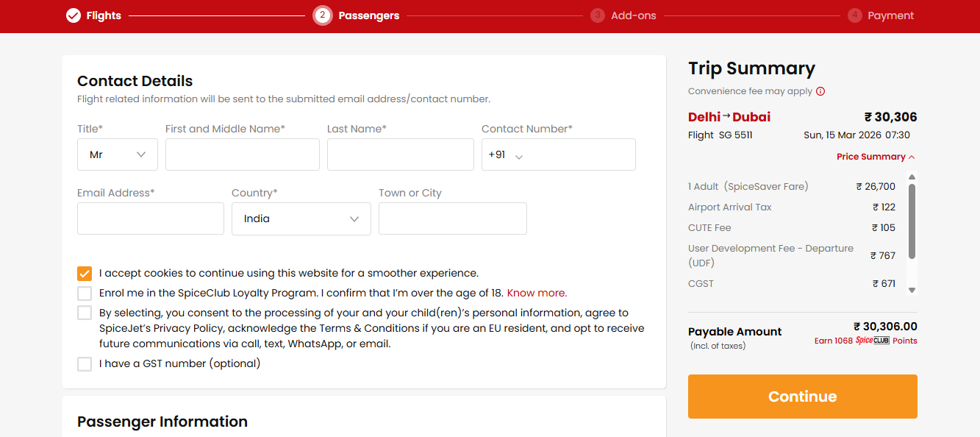Image resolution: width=980 pixels, height=437 pixels.
Task: Click the Add-ons step number 3 icon
Action: 598,15
